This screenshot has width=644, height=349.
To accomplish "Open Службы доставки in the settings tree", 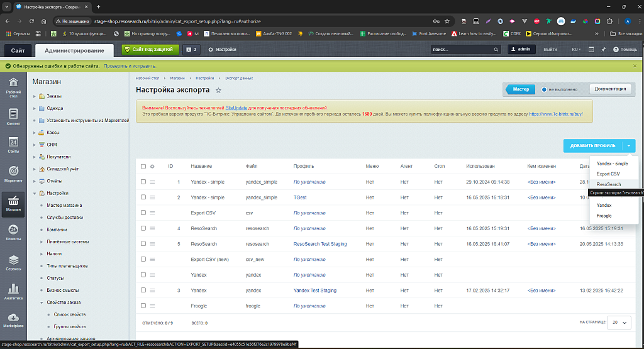I will pos(64,218).
